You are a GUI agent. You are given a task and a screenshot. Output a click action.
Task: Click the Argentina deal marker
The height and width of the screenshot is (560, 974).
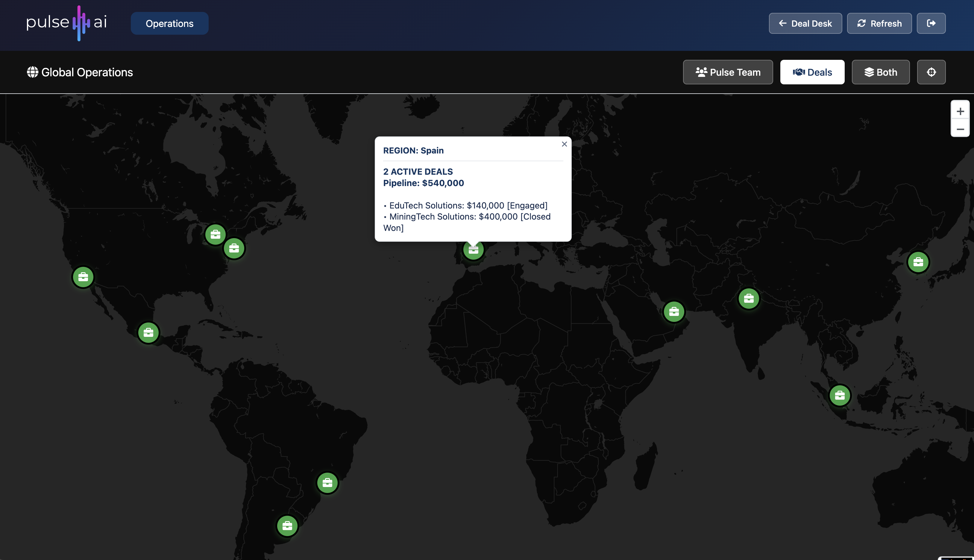pos(287,525)
